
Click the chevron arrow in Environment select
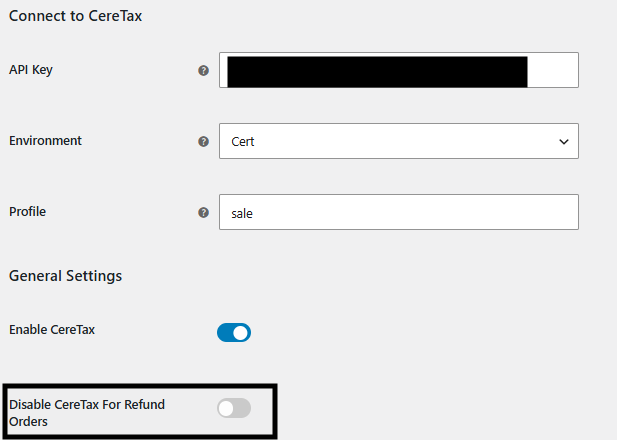click(x=564, y=142)
